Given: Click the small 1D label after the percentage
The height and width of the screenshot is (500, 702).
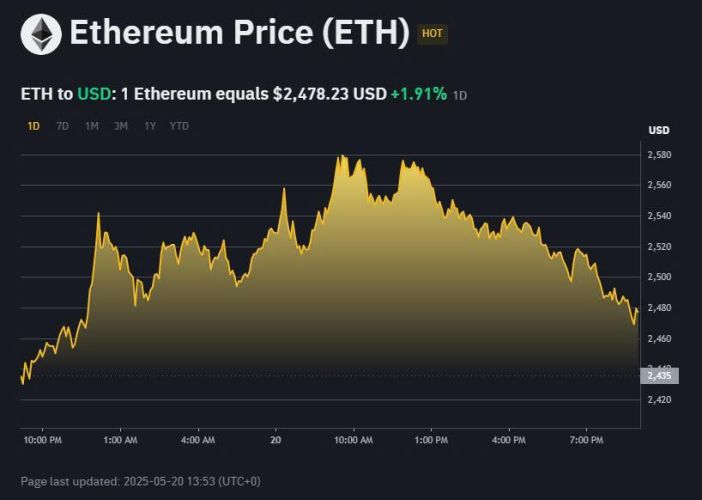Looking at the screenshot, I should [460, 95].
